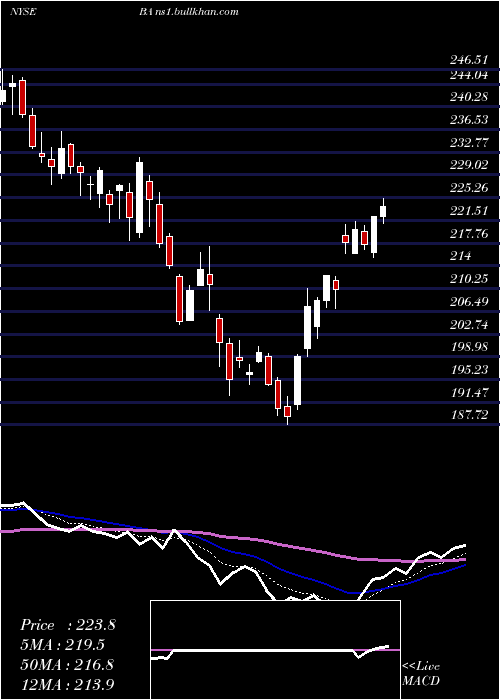Click the 240.28 price level label
Image resolution: width=500 pixels, height=700 pixels.
[468, 96]
